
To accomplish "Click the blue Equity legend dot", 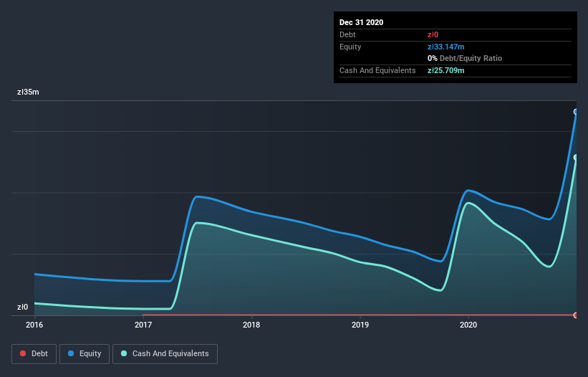I will 71,353.
